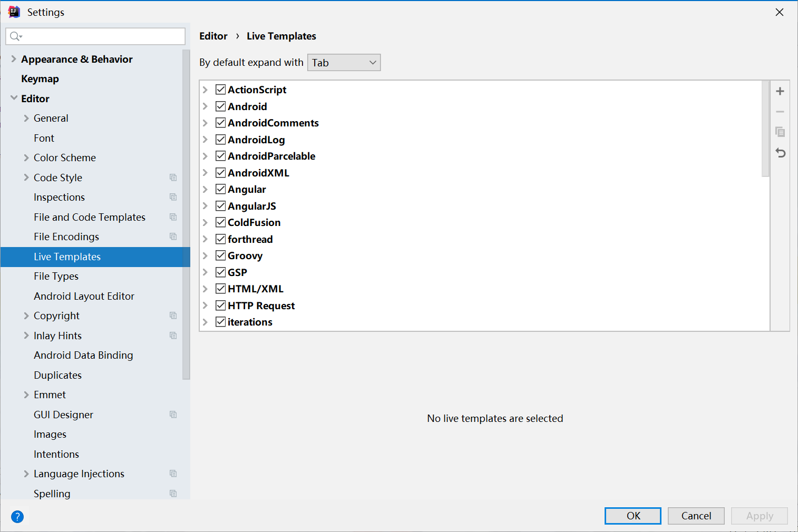
Task: Click the project-level icon beside Inspections
Action: (x=173, y=197)
